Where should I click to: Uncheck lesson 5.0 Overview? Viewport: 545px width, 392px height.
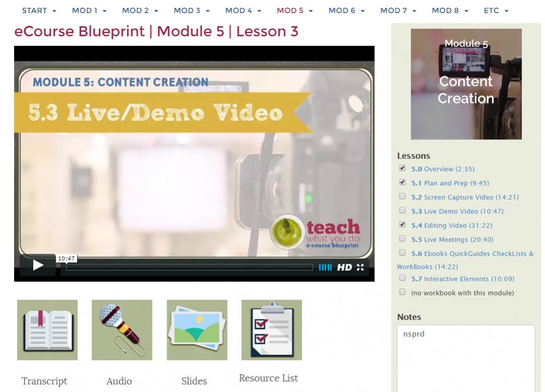(x=402, y=167)
